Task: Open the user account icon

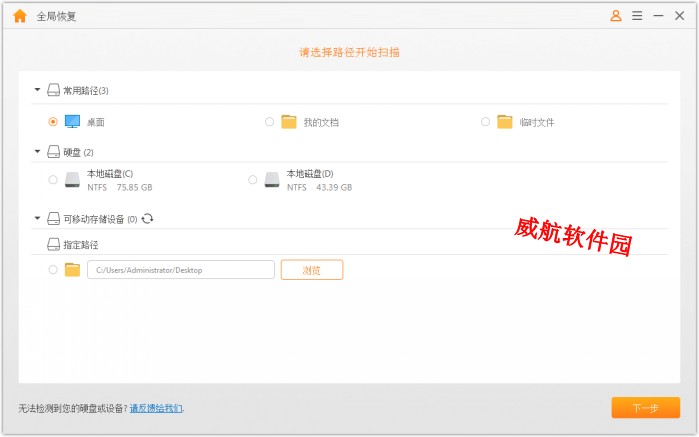Action: (x=615, y=16)
